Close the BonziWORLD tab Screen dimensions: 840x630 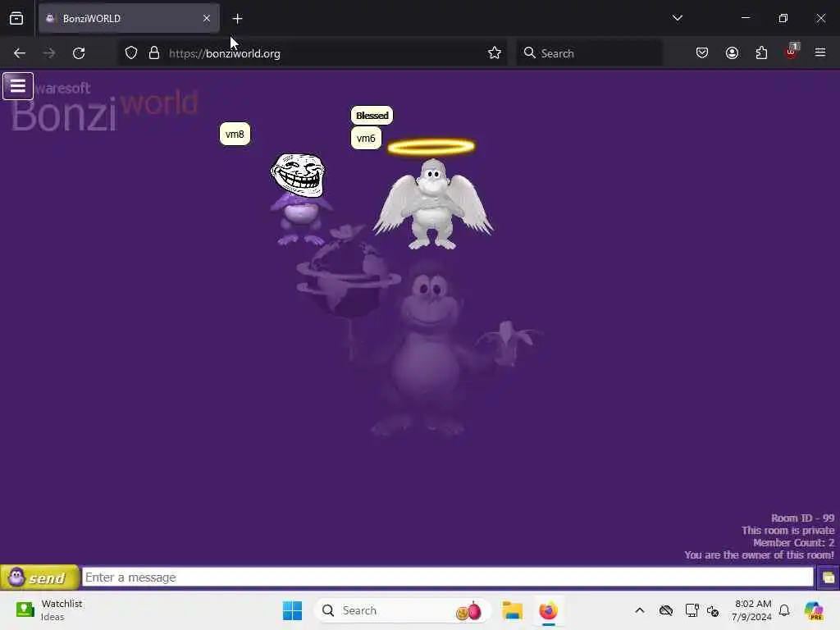[x=206, y=18]
